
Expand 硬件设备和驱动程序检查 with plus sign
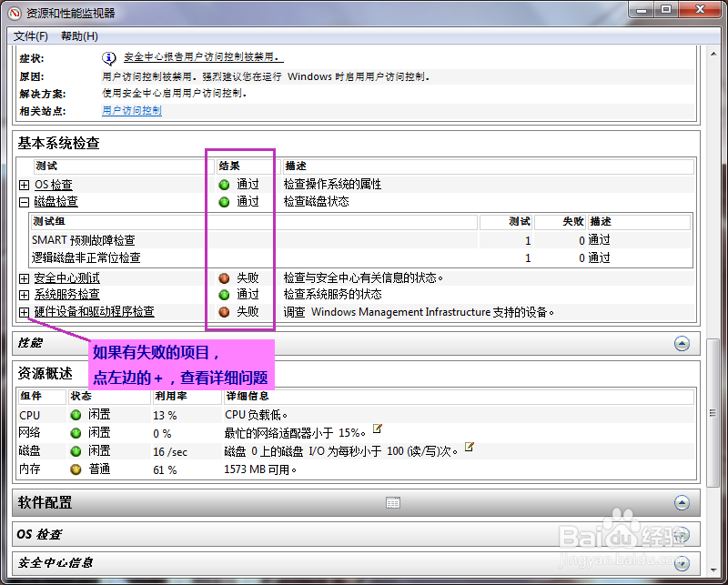tap(24, 313)
